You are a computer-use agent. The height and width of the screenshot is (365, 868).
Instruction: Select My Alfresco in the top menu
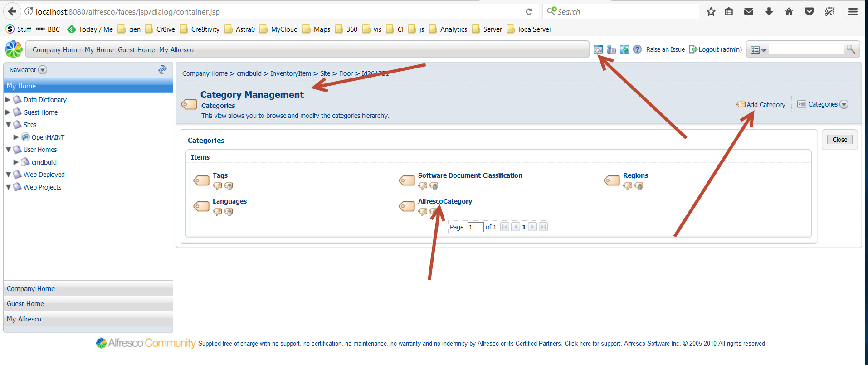[x=176, y=50]
